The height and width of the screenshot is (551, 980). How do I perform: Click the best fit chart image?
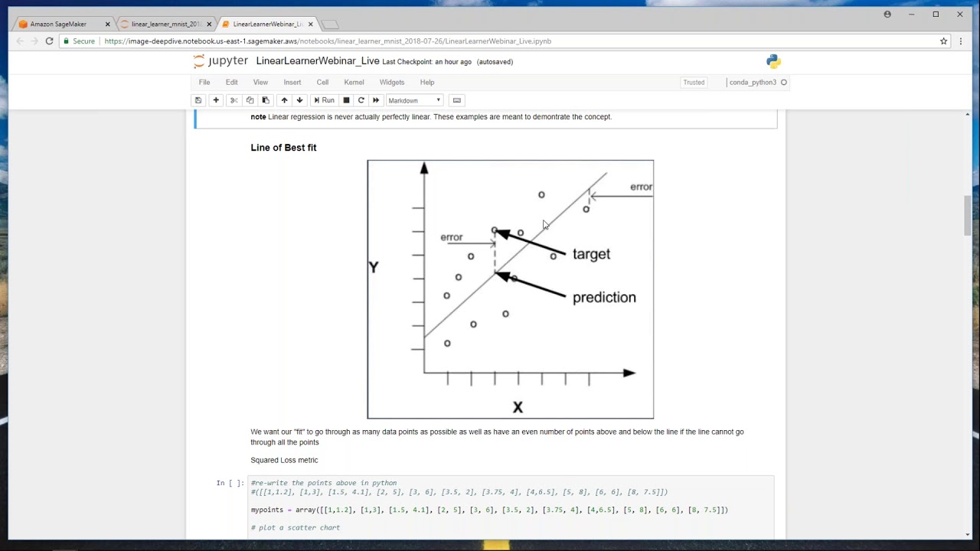(x=511, y=289)
